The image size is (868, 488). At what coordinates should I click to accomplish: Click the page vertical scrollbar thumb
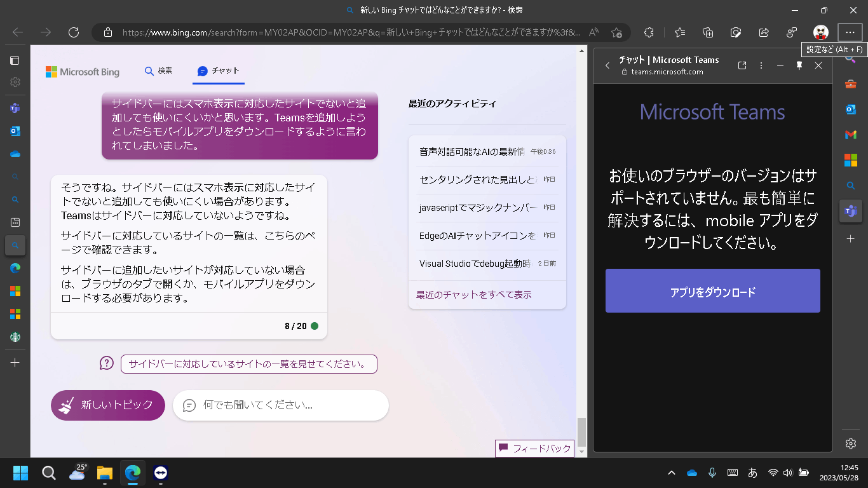click(581, 433)
